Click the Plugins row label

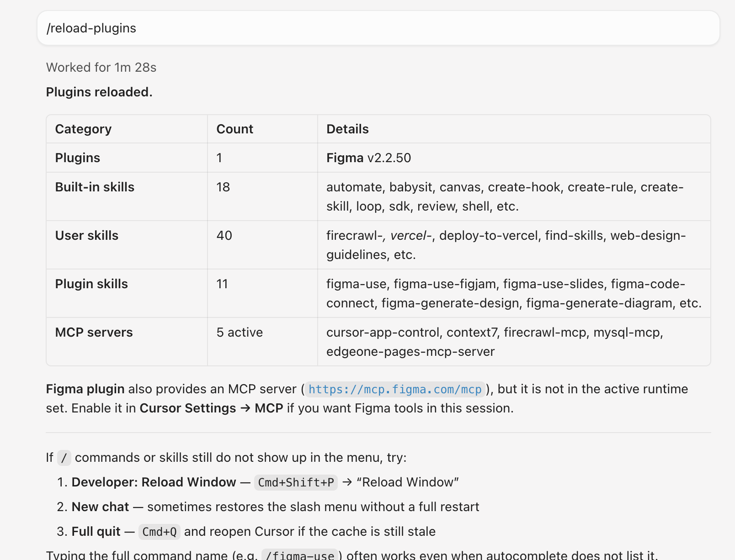click(x=78, y=158)
